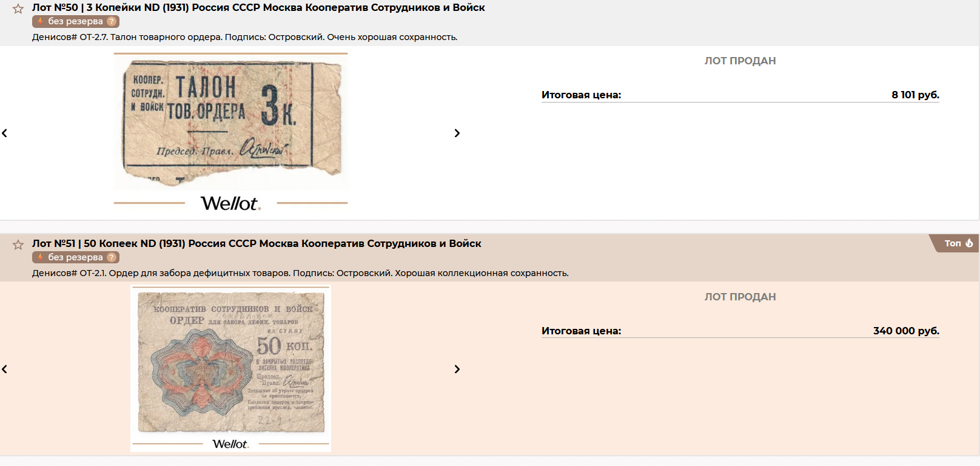The width and height of the screenshot is (980, 466).
Task: Add Lot №50 to favorites with star
Action: click(x=18, y=8)
